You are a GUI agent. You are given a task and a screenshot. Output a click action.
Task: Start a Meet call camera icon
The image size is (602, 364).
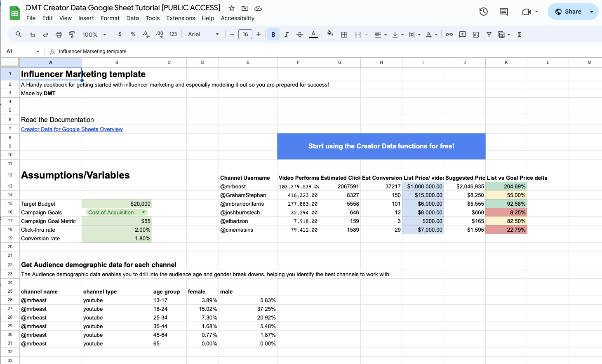tap(527, 12)
